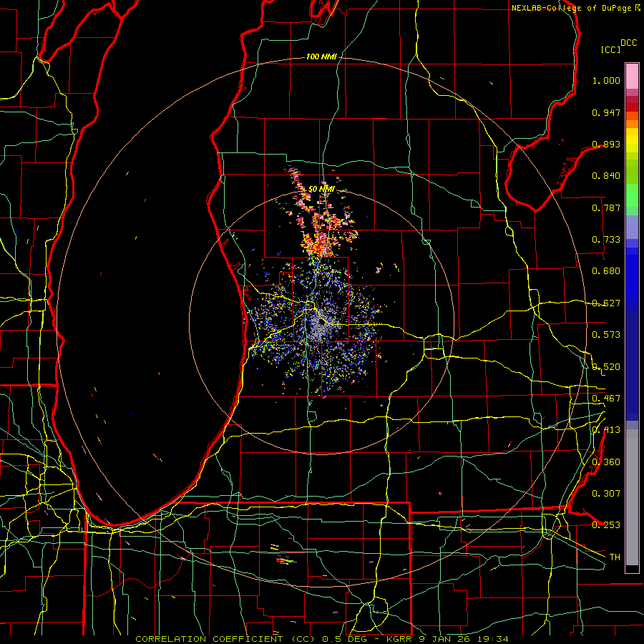Click the Correlation Coefficient KGRR caption
644x644 pixels.
pyautogui.click(x=322, y=639)
